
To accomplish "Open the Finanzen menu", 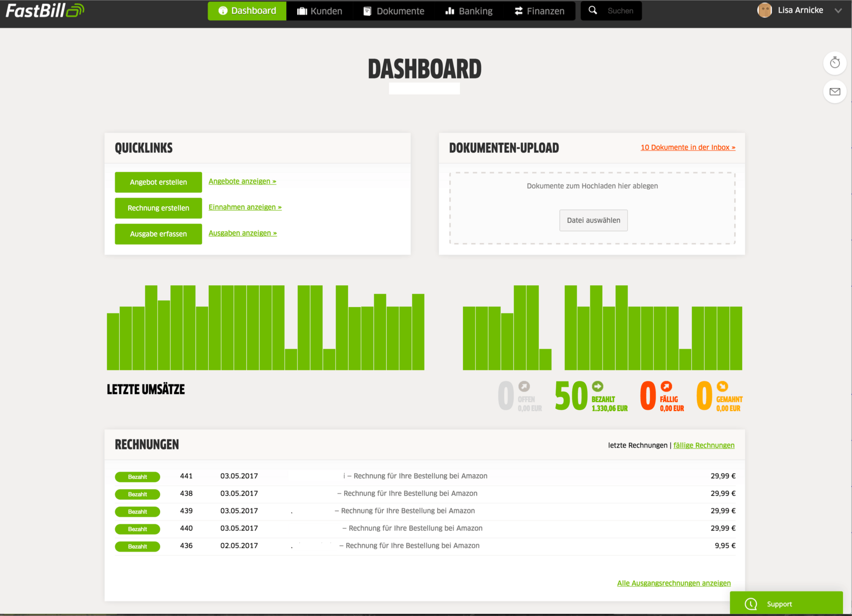I will tap(540, 11).
